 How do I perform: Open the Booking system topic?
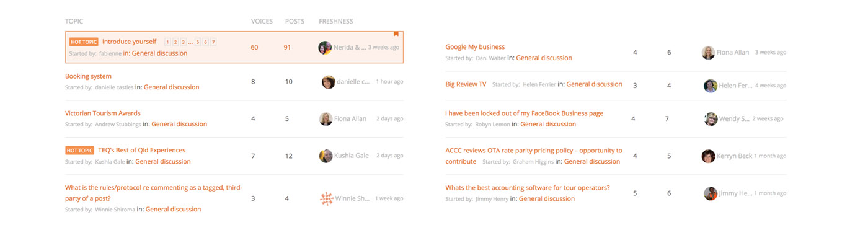pyautogui.click(x=88, y=76)
